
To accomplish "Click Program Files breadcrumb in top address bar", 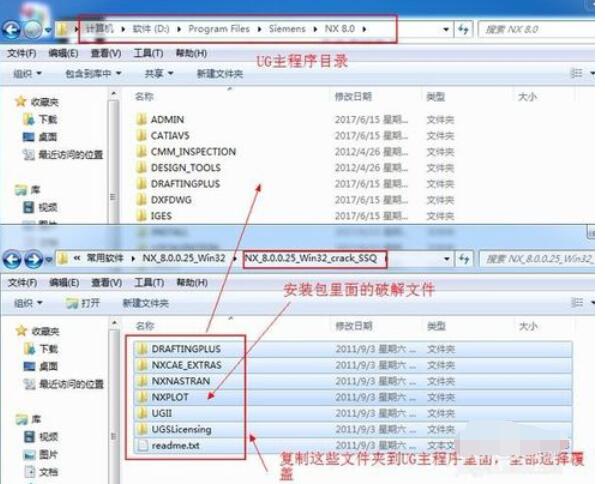I will (x=219, y=29).
